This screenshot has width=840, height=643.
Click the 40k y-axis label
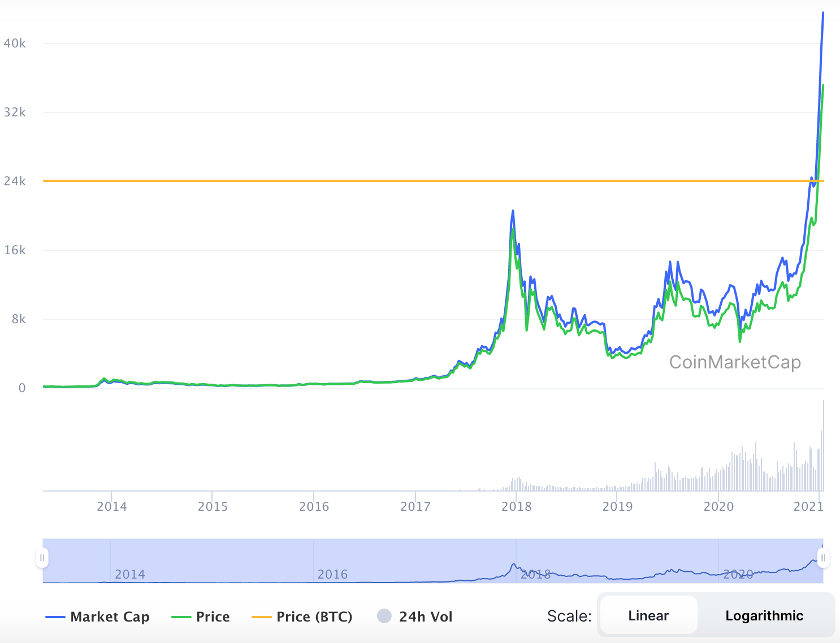point(15,44)
